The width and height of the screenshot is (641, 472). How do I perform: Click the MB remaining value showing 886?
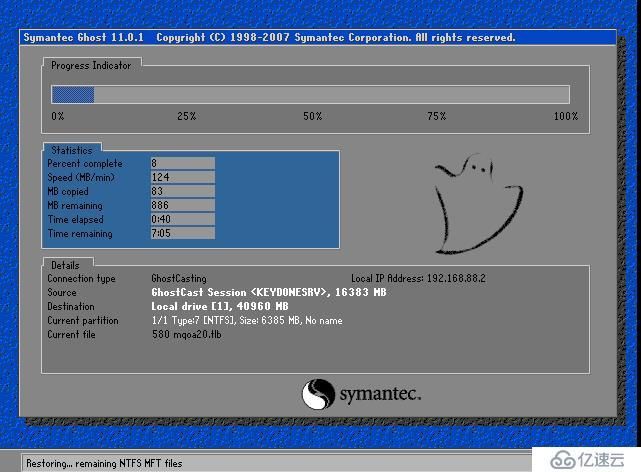pos(181,205)
